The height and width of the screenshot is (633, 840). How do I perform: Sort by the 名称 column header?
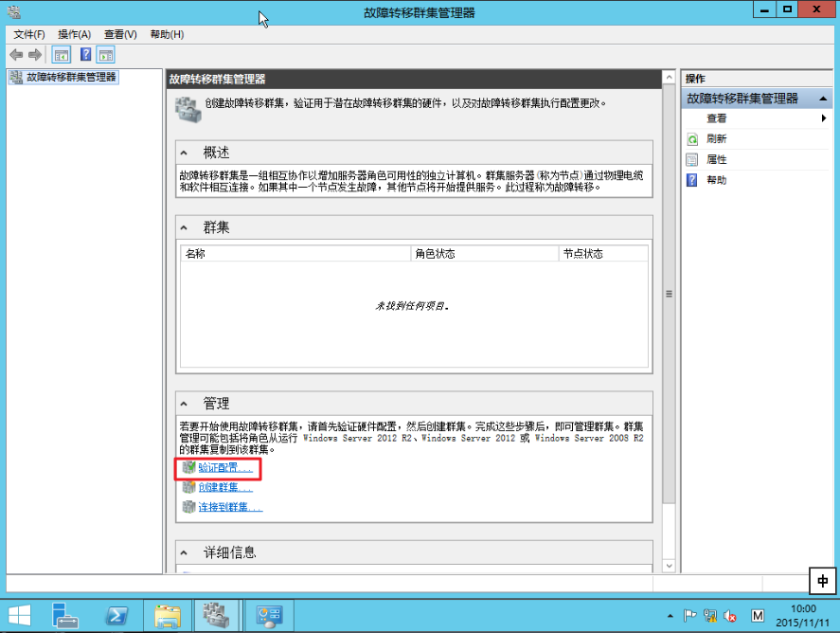coord(295,254)
